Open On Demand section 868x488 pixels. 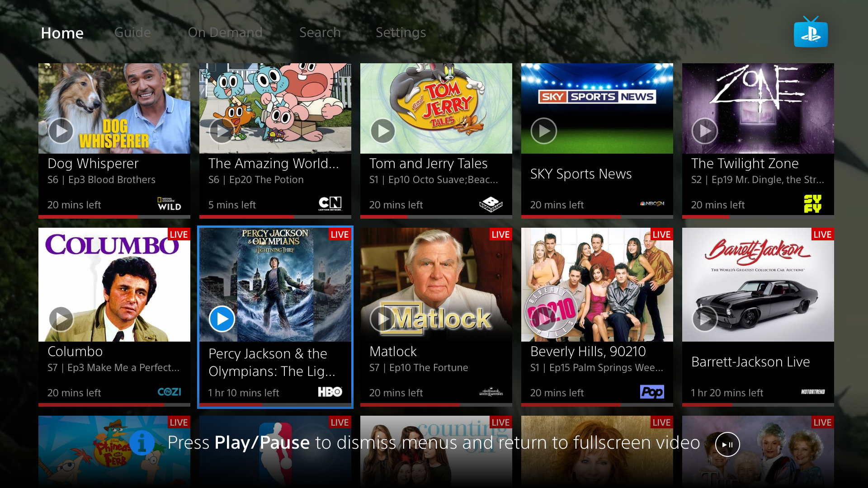[226, 32]
